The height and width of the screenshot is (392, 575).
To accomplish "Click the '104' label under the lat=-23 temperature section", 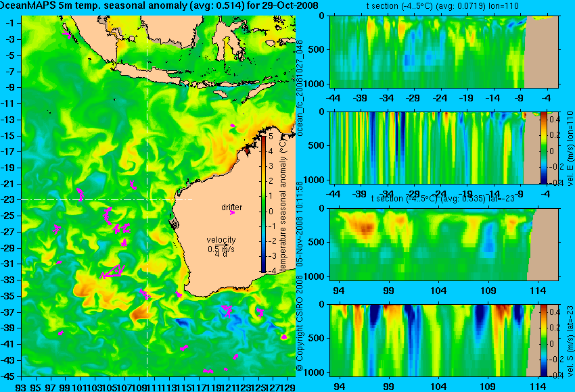I will [x=438, y=291].
